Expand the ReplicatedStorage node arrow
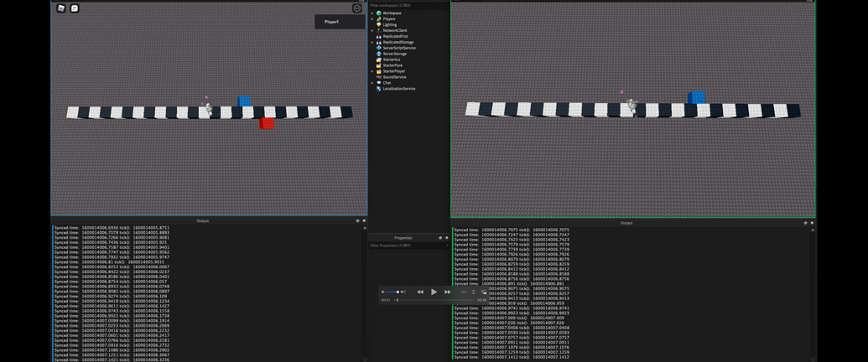 point(372,42)
